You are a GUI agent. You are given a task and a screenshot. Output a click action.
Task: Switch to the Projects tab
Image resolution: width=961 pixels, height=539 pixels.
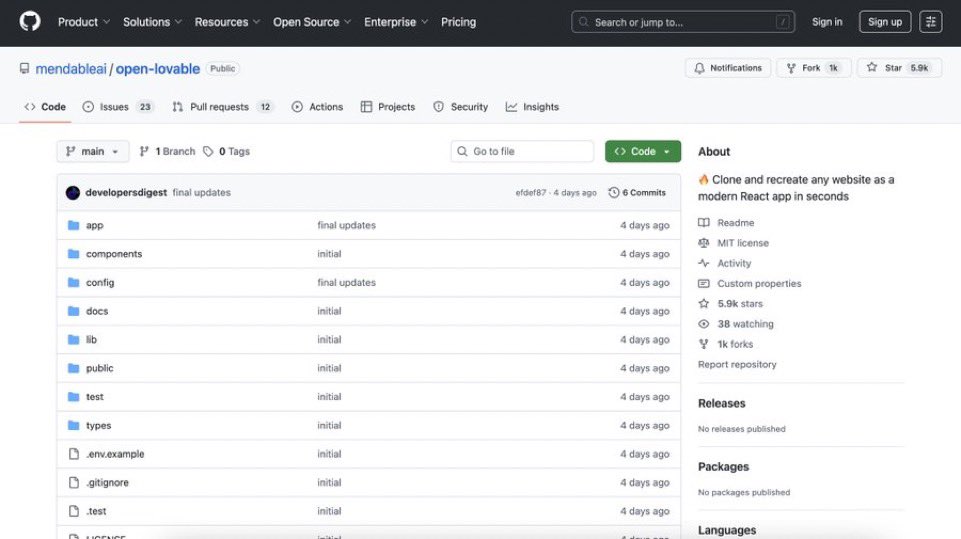(x=388, y=107)
